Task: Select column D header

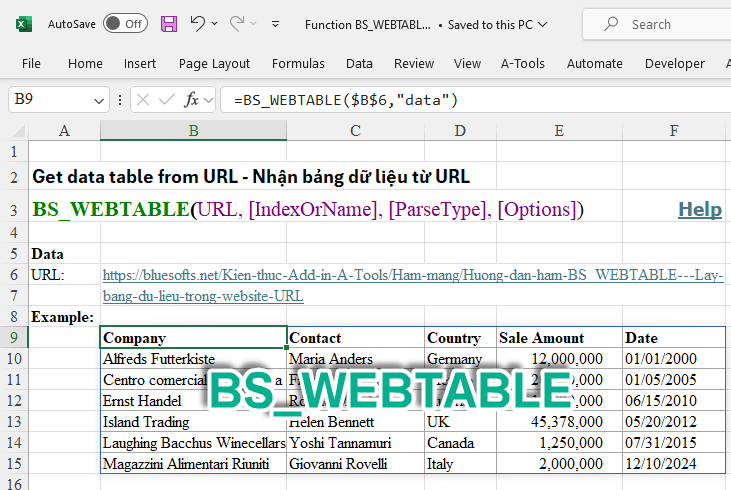Action: [x=460, y=131]
